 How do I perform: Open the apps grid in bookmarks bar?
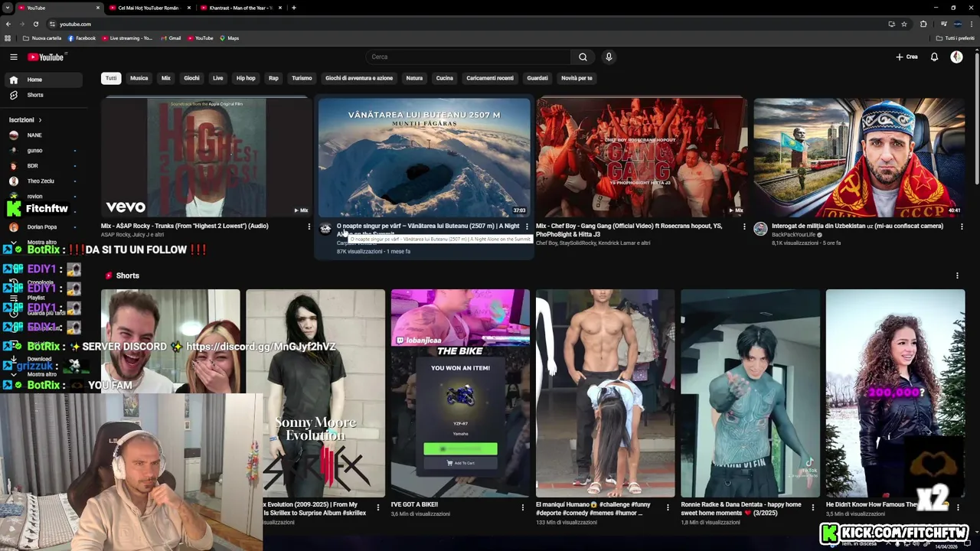[x=8, y=38]
